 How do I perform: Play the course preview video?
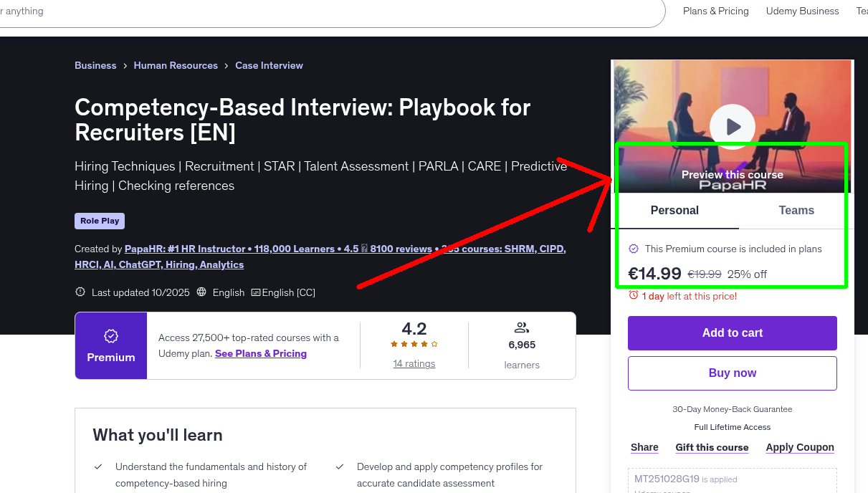click(732, 126)
